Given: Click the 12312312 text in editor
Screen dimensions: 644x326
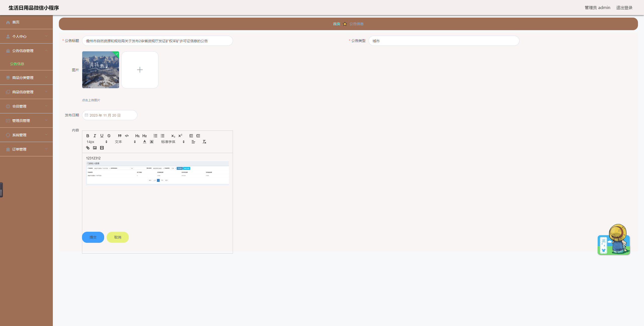Looking at the screenshot, I should 93,158.
